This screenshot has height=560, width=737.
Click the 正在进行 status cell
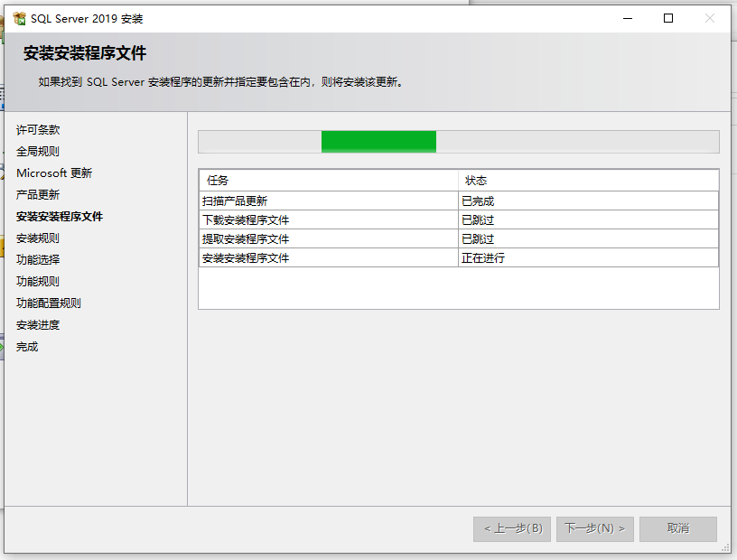589,257
